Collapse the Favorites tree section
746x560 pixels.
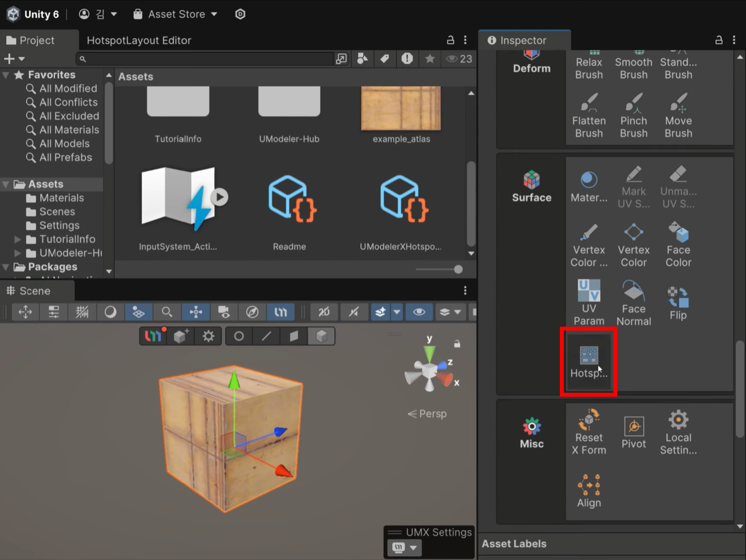coord(6,75)
